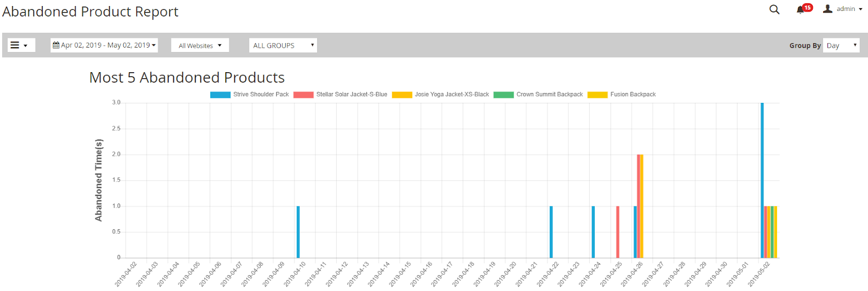Click the red bar on 2019-04-25
Viewport: 868px width, 291px height.
(618, 232)
